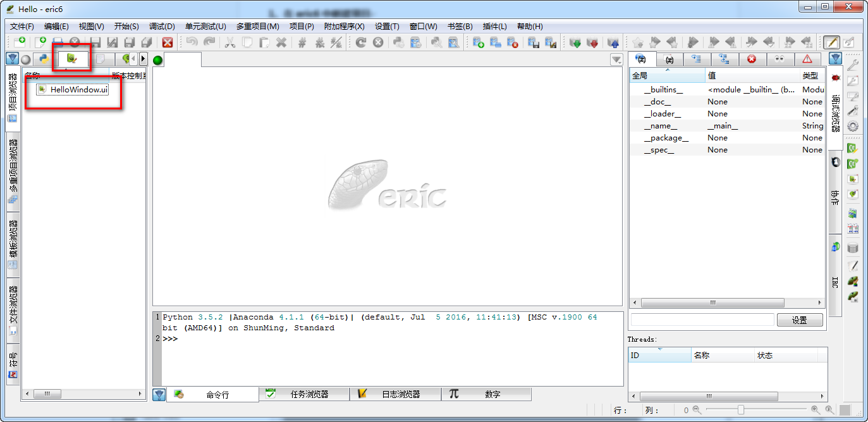Click the Undo arrow icon
Screen dimensions: 868x422
(x=192, y=42)
